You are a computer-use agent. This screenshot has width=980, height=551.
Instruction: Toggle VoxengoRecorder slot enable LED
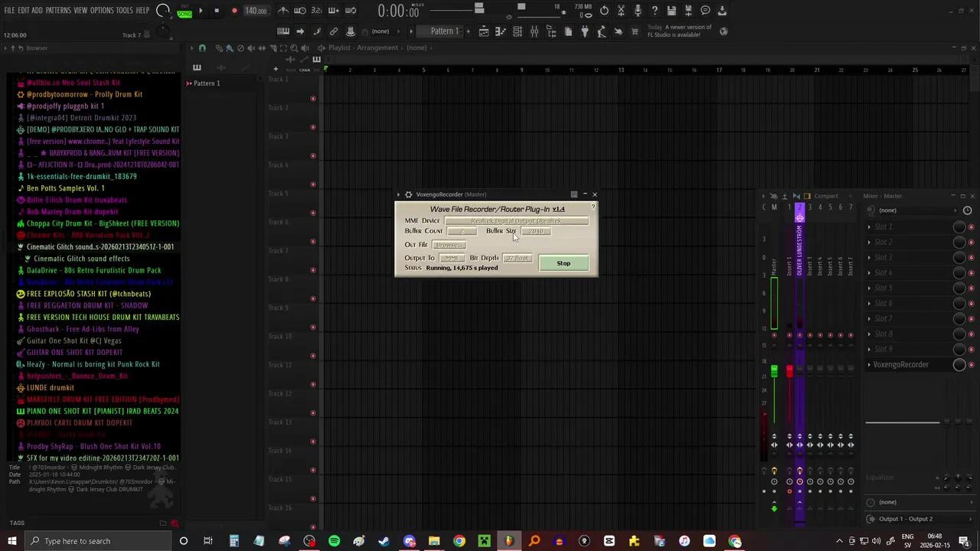[x=972, y=364]
